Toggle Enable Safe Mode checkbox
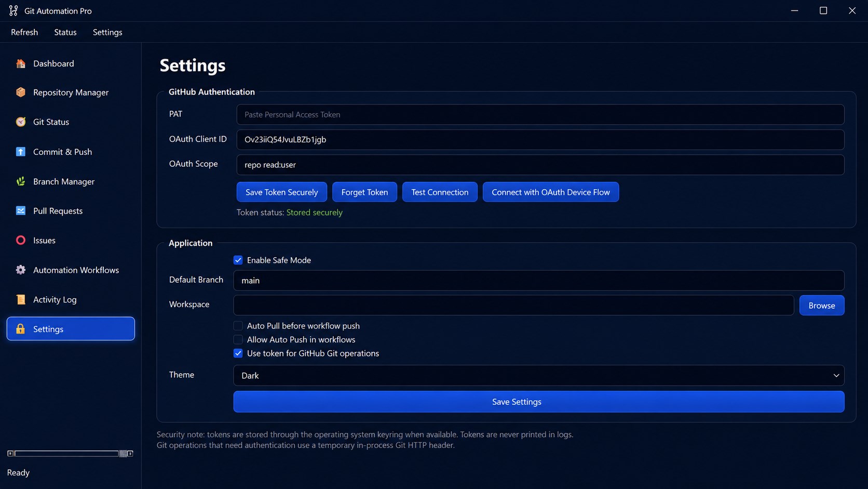This screenshot has height=489, width=868. (238, 260)
